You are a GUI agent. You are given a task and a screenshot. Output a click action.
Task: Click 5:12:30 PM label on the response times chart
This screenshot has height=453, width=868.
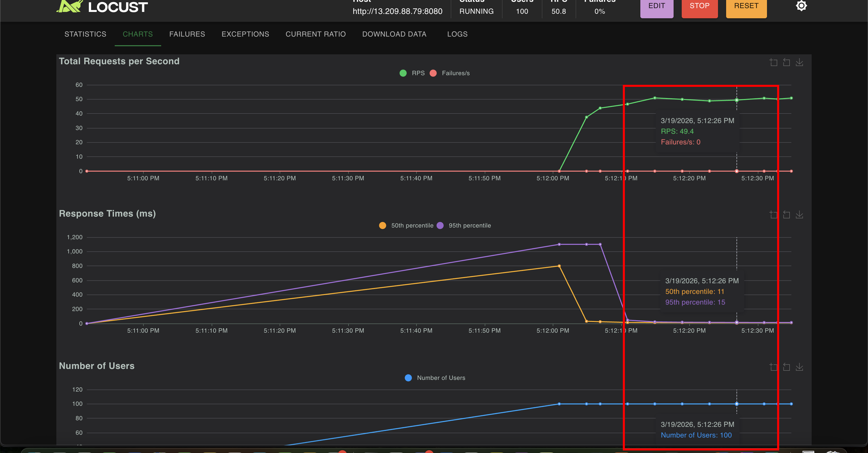pos(758,331)
